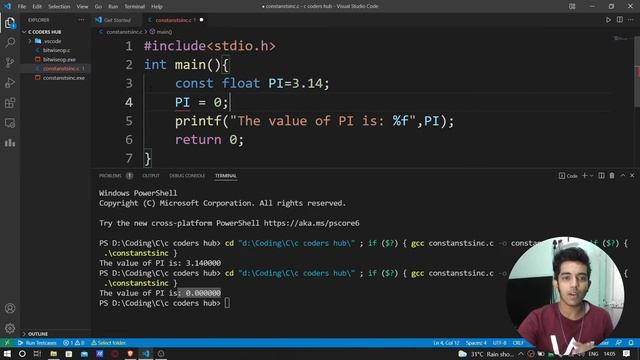Close the terminal panel

(632, 176)
